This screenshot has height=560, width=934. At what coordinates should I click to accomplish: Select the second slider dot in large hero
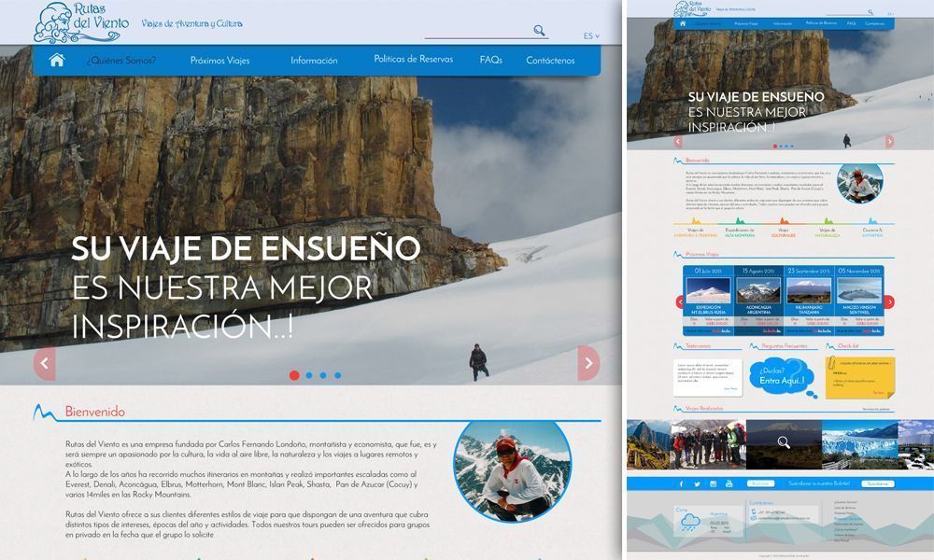click(309, 375)
